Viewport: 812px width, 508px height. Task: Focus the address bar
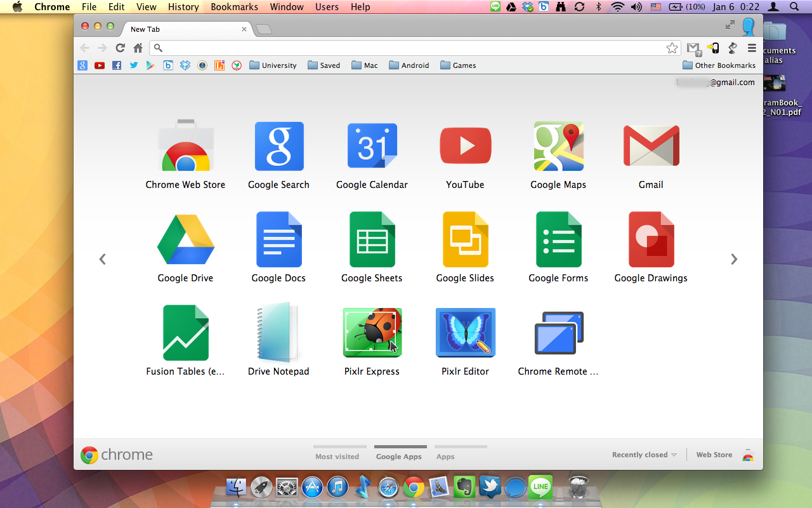pos(416,48)
